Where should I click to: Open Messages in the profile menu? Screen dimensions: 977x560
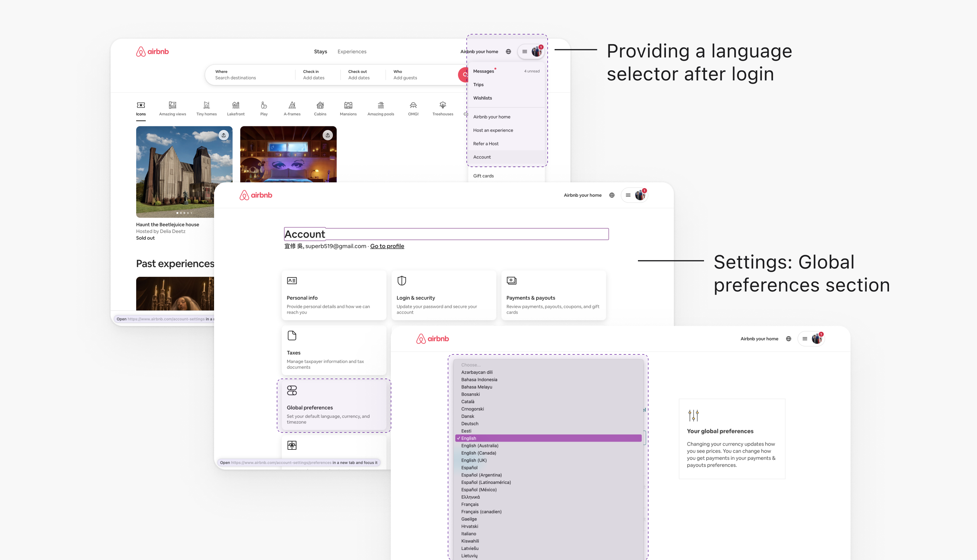tap(506, 71)
